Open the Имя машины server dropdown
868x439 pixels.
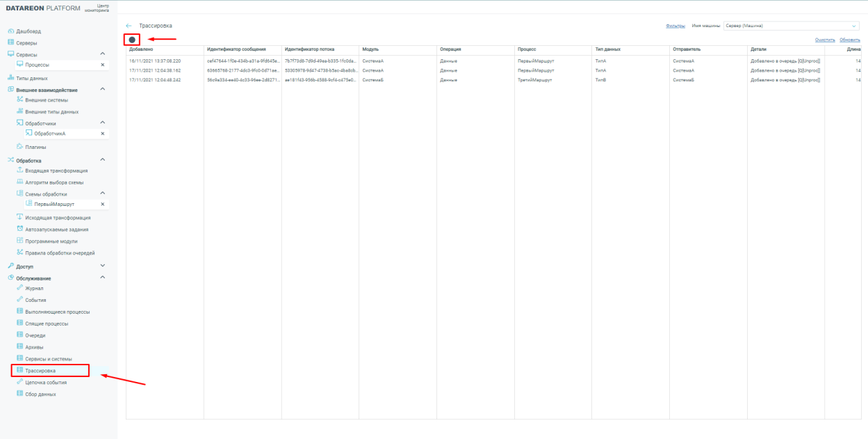pos(791,26)
